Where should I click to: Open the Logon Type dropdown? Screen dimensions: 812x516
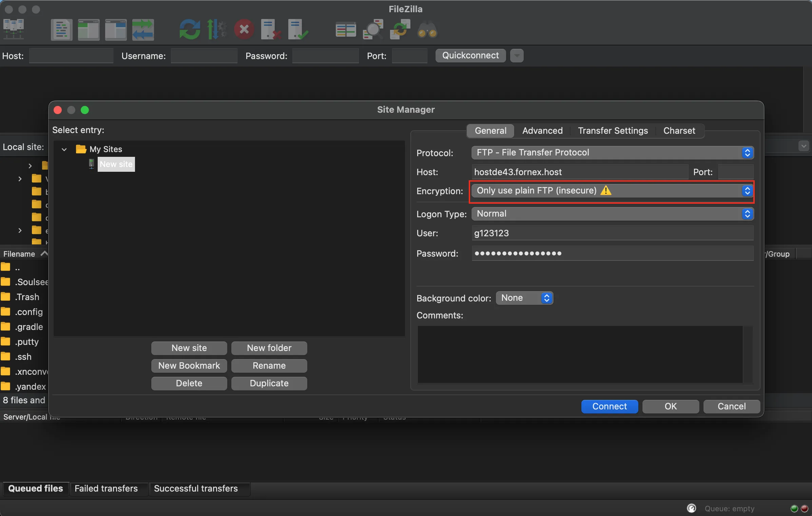pos(612,214)
